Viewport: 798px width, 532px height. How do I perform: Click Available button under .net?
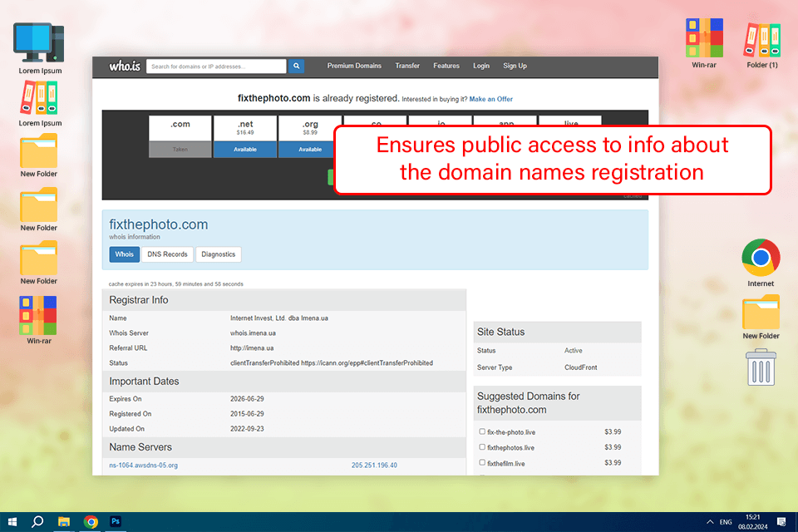[x=244, y=149]
